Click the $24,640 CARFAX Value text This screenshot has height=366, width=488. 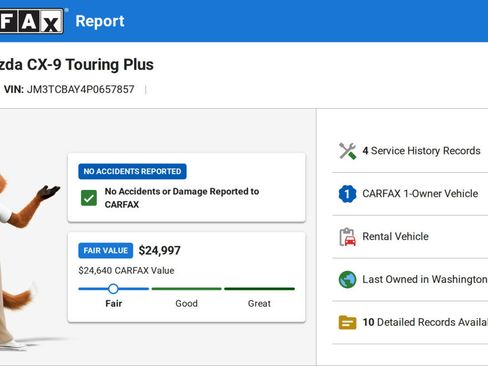pyautogui.click(x=126, y=271)
